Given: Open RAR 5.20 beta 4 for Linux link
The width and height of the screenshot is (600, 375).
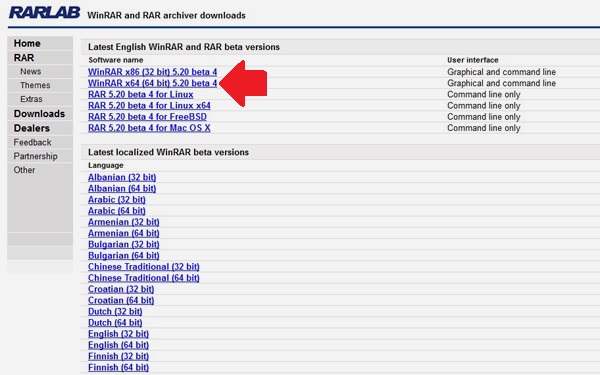Looking at the screenshot, I should 140,94.
